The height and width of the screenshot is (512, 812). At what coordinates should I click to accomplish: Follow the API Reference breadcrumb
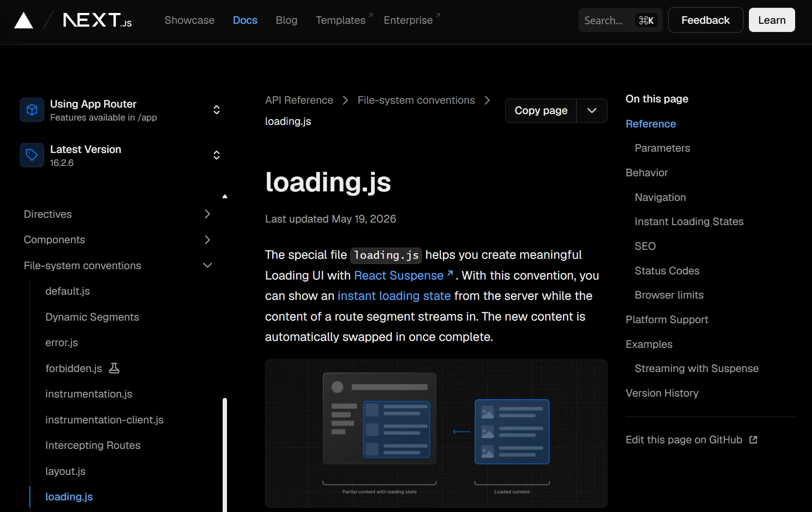299,100
